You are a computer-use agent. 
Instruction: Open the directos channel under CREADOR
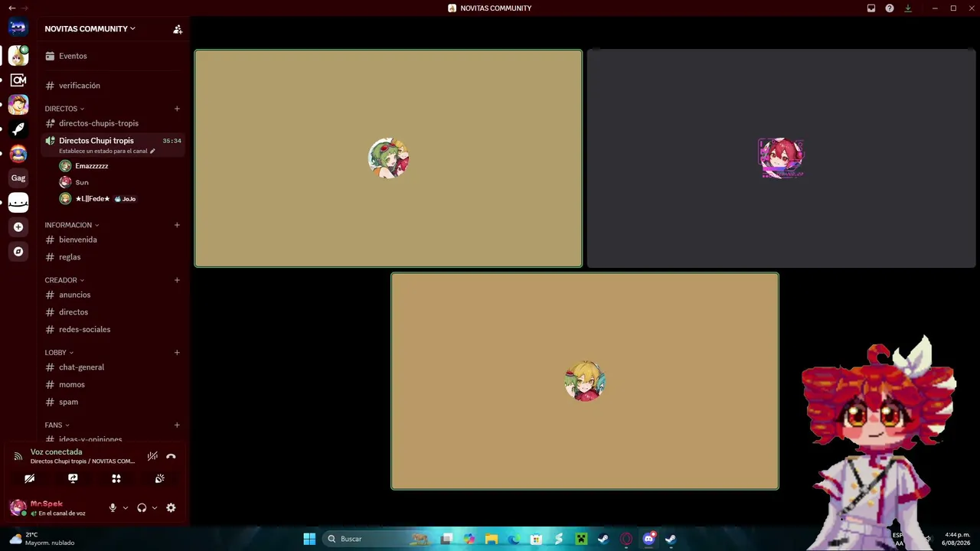[113, 312]
